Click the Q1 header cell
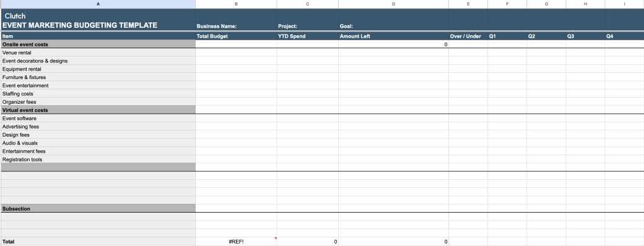644x246 pixels. tap(507, 36)
